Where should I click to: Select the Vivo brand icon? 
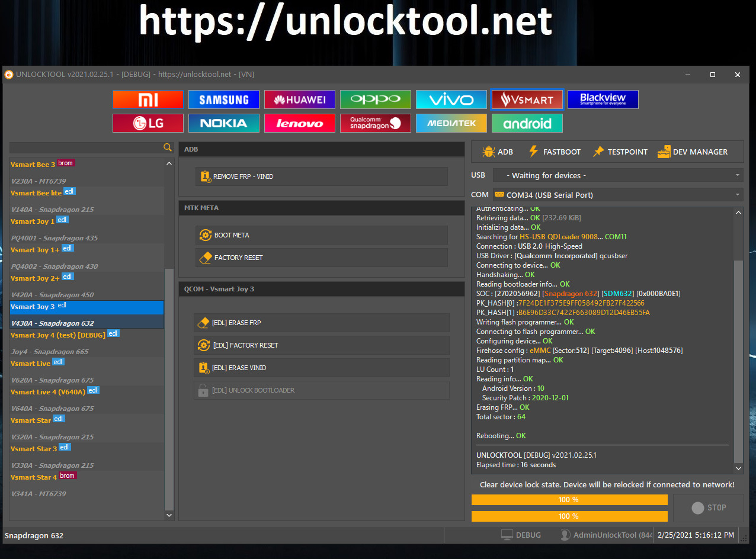tap(451, 99)
